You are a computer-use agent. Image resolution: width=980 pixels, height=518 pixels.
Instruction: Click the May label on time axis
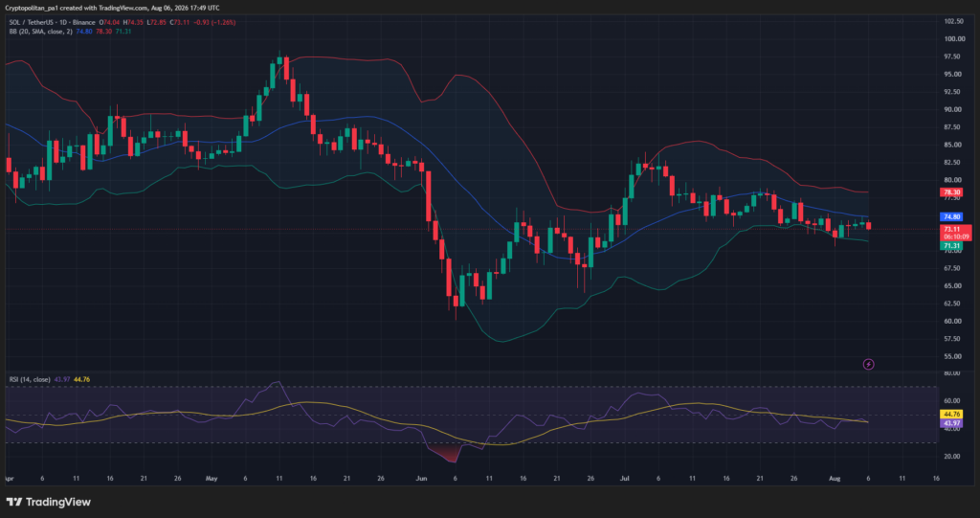pos(212,479)
